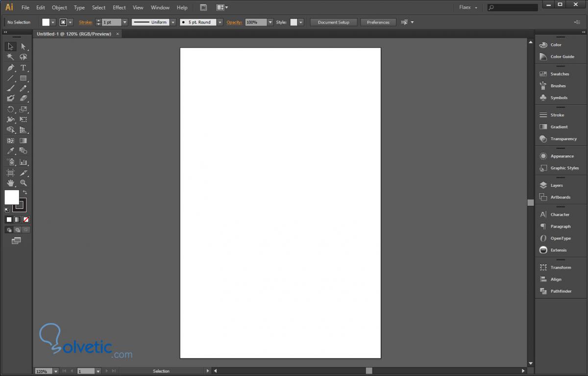Open graphic Style dropdown
The height and width of the screenshot is (376, 588).
(301, 22)
